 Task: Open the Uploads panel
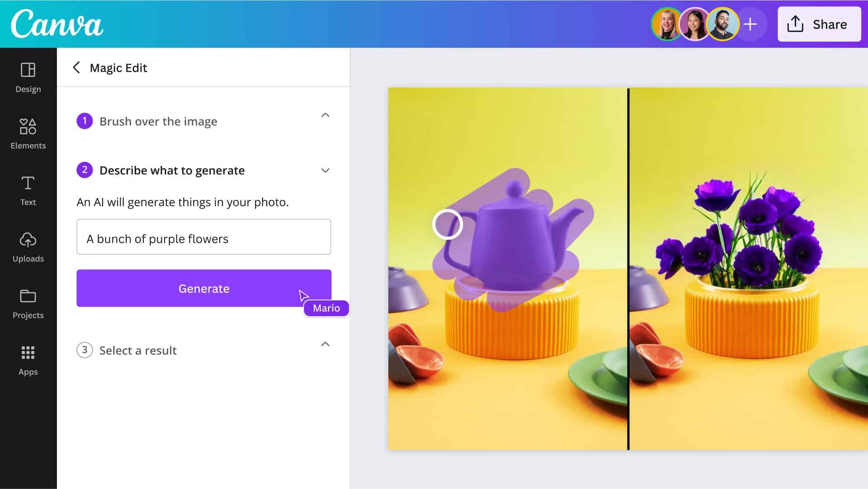coord(28,247)
